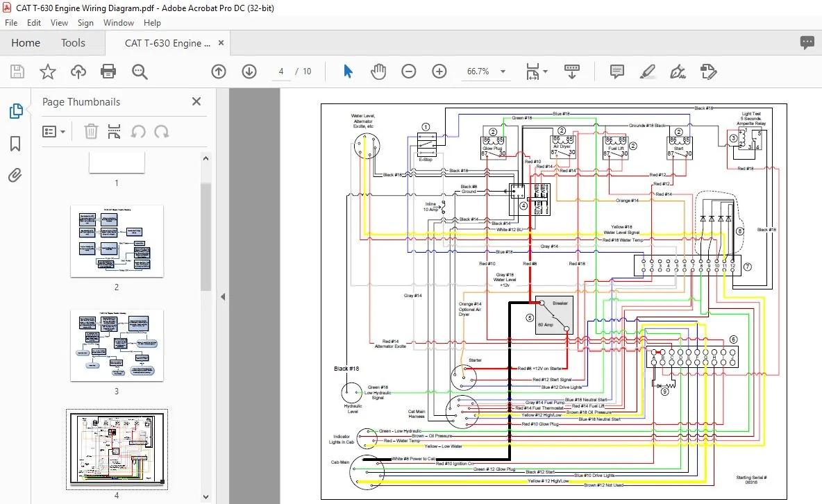
Task: Click the read mode keyboard icon
Action: (x=571, y=72)
